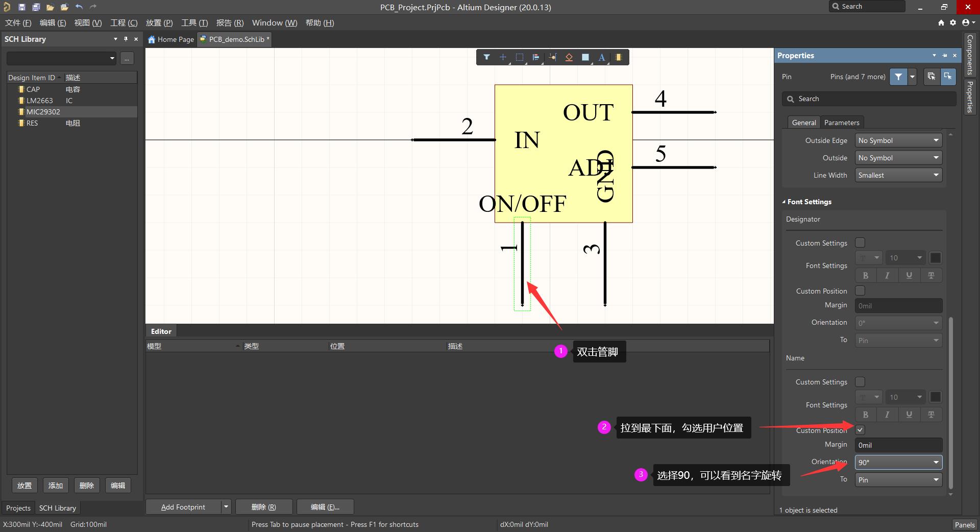980x532 pixels.
Task: Toggle Bold in Name font settings
Action: tap(866, 415)
